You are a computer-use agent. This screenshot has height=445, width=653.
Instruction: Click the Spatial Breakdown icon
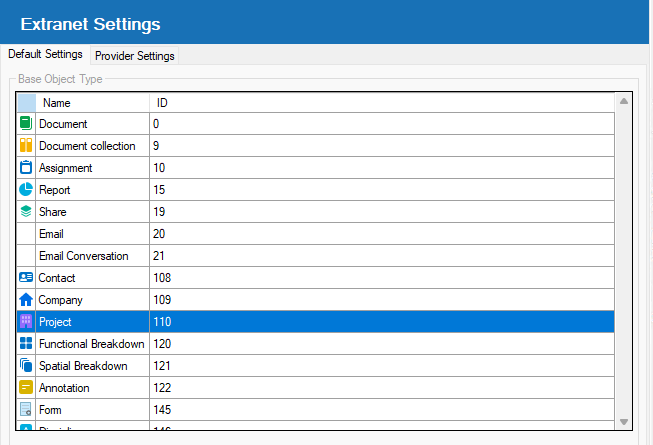(x=26, y=366)
